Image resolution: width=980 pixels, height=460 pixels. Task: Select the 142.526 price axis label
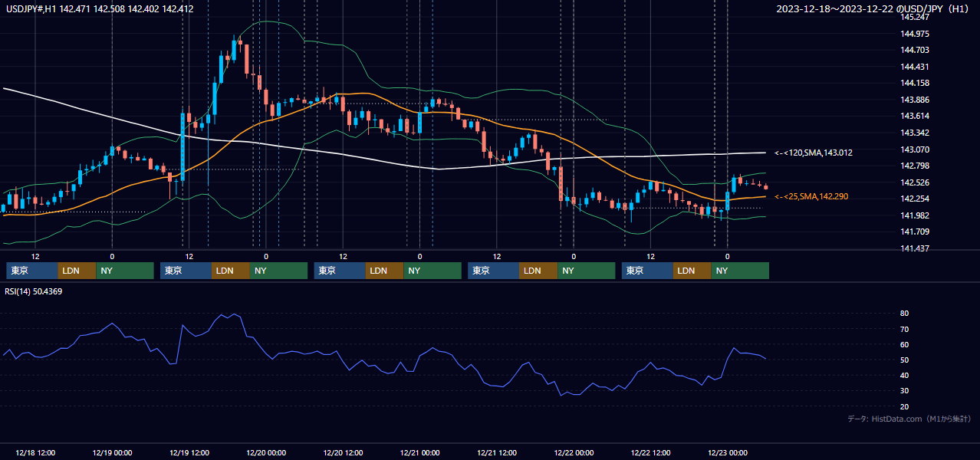tap(915, 182)
